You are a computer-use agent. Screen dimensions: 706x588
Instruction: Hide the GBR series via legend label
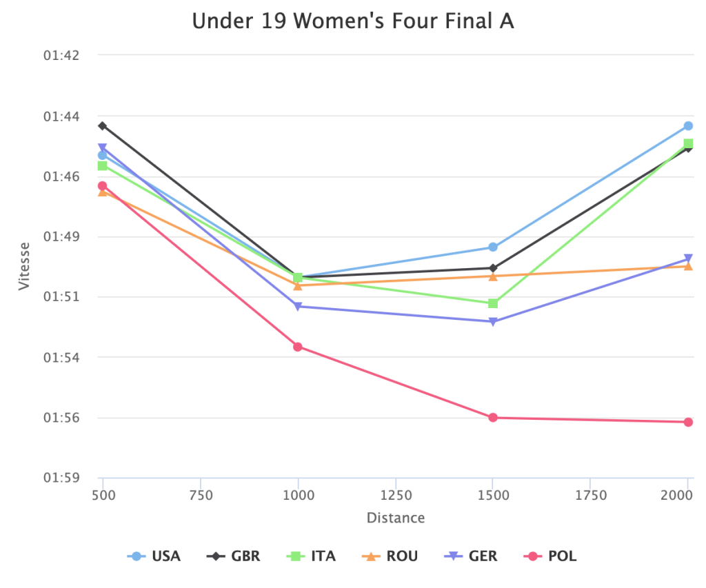click(x=245, y=556)
